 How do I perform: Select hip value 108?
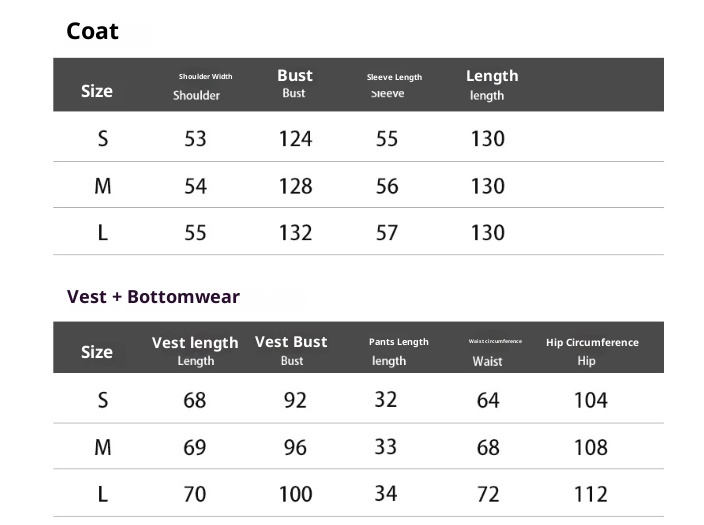coord(591,447)
